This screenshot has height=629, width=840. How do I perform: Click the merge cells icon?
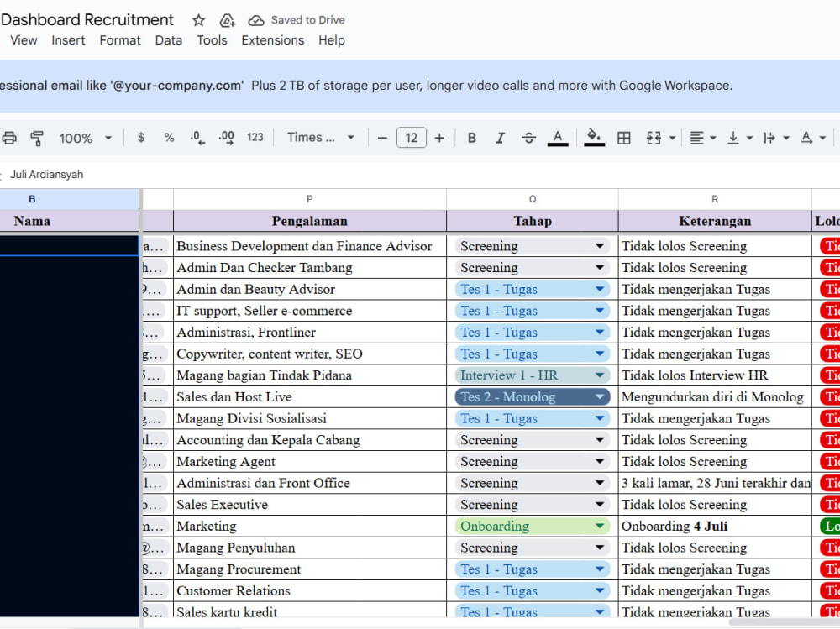654,139
